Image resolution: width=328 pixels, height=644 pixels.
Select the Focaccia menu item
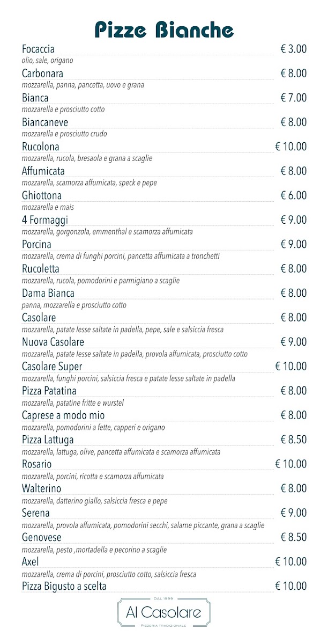pyautogui.click(x=38, y=49)
